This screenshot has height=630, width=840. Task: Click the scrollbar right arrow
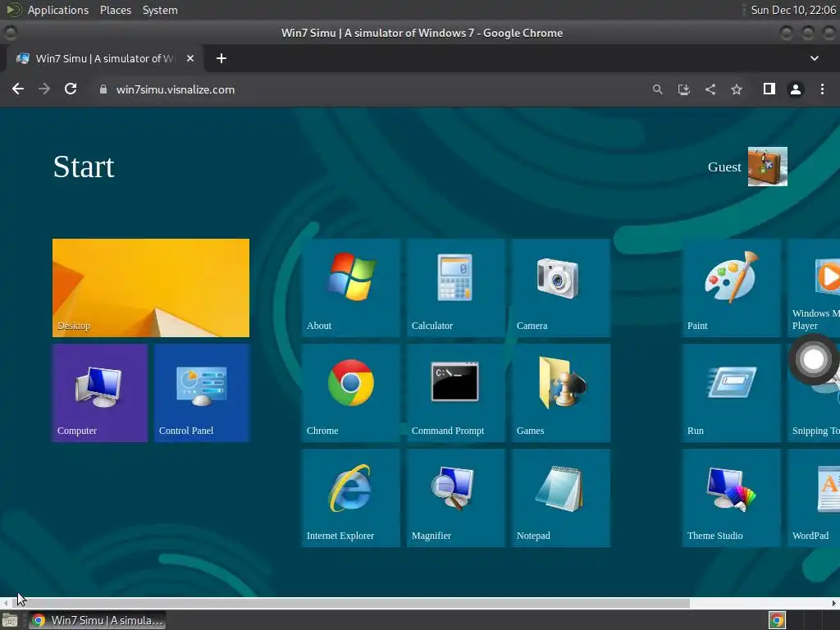[x=833, y=603]
